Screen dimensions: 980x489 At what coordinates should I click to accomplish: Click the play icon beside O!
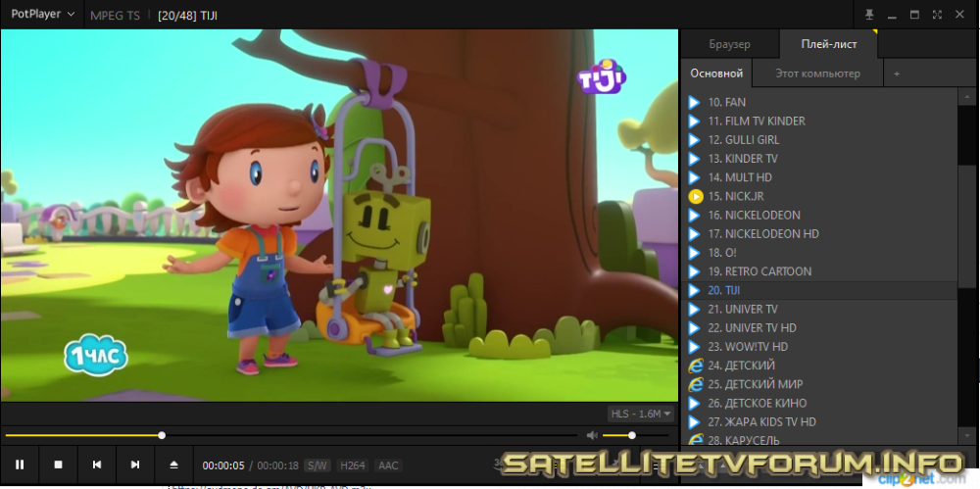(694, 253)
